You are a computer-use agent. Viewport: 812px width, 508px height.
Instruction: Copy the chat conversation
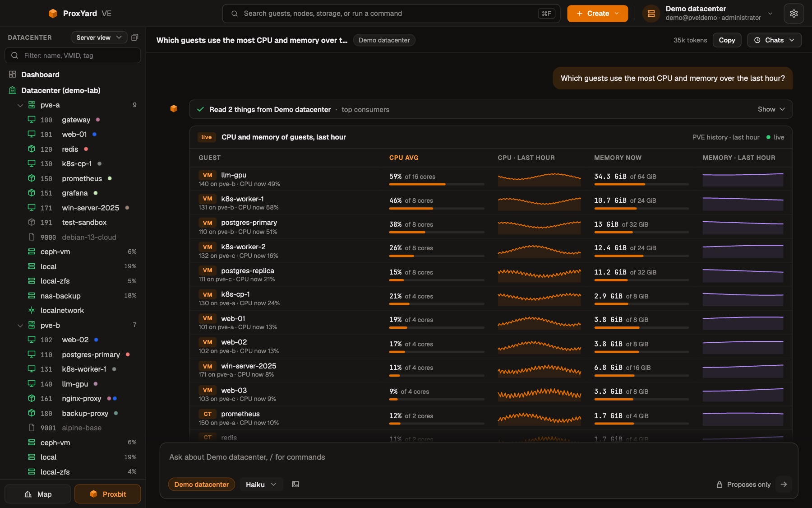point(727,40)
